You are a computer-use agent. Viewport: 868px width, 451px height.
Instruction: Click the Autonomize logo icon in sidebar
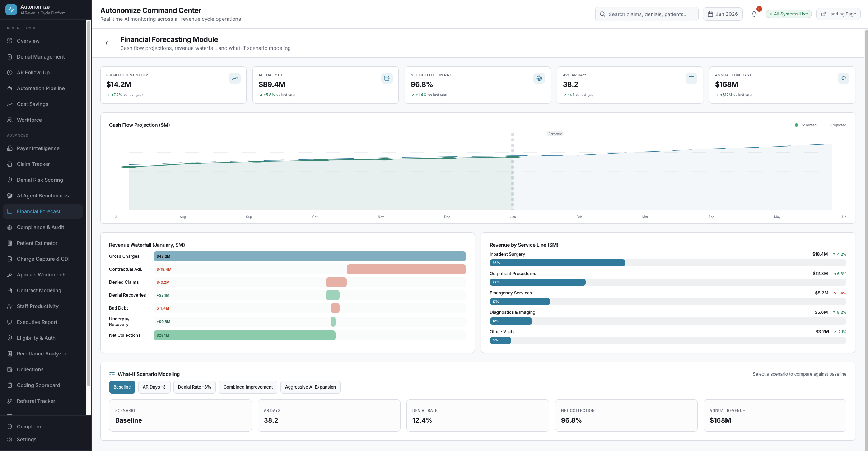11,10
